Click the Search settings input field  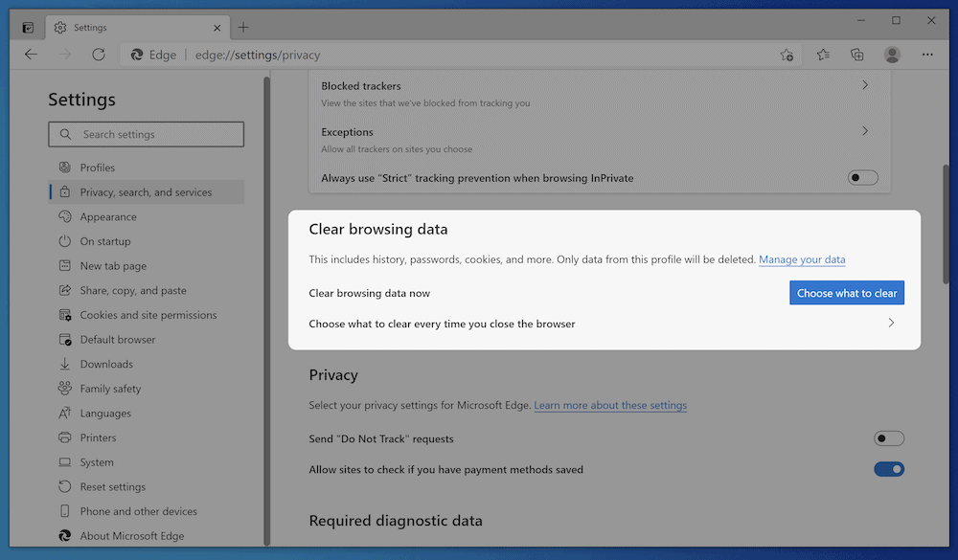146,134
